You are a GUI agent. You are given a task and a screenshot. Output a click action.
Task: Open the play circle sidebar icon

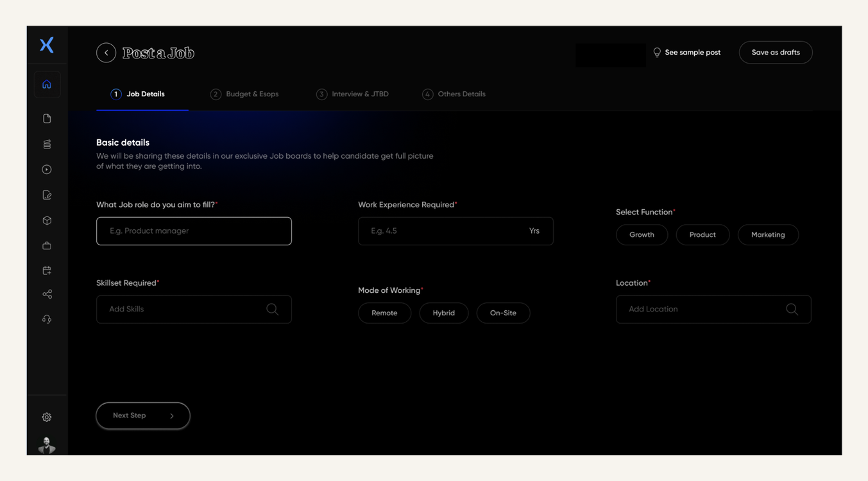[x=47, y=170]
